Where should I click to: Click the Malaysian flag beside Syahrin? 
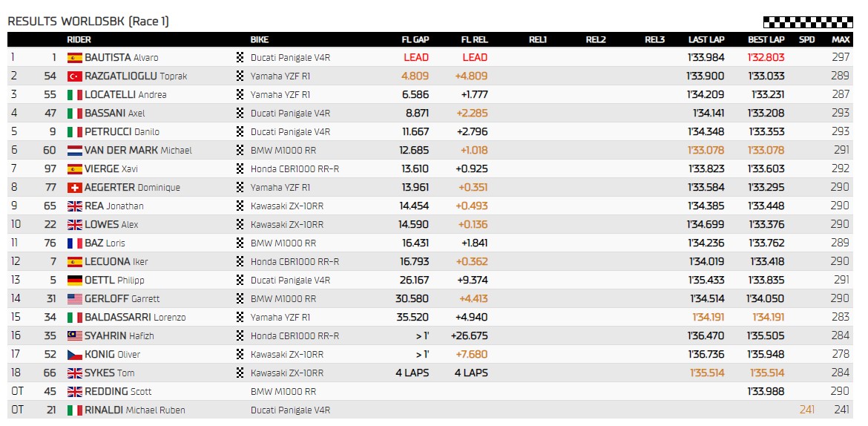74,335
